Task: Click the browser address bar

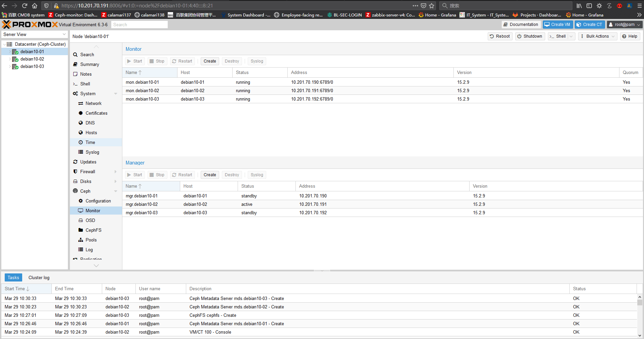Action: point(235,6)
